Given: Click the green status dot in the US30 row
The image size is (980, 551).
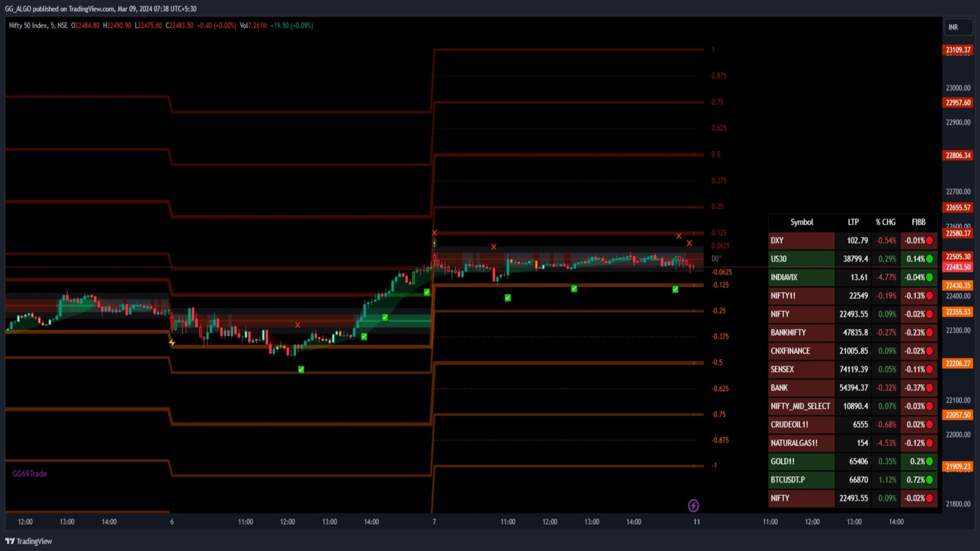Looking at the screenshot, I should tap(929, 259).
